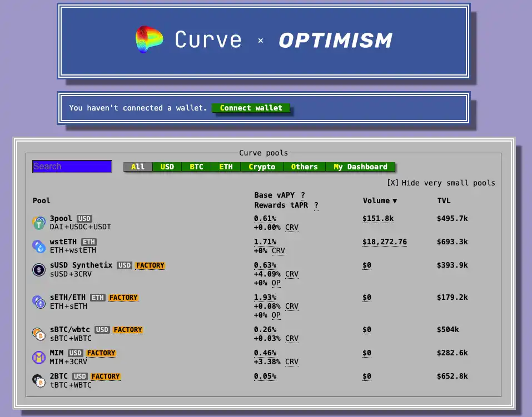Switch to the Crypto filter tab
Screen dimensions: 532x417
point(262,167)
